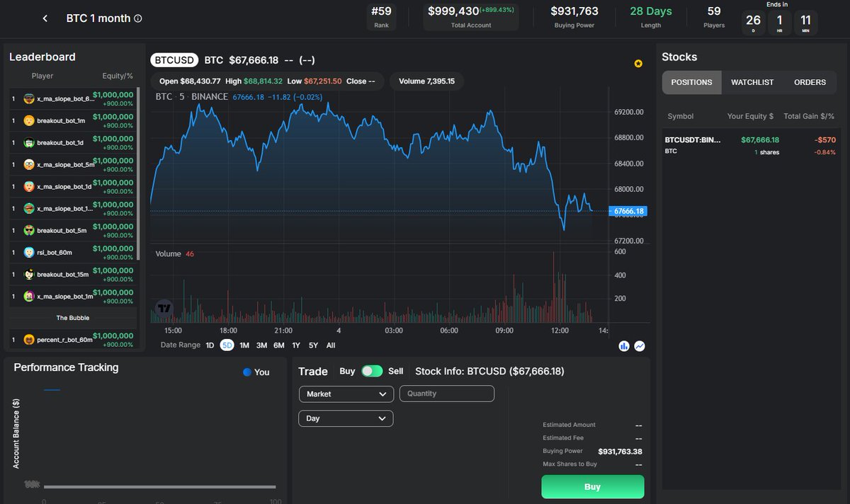Click the Open $68,430.77 price text
Viewport: 850px width, 504px height.
pyautogui.click(x=190, y=81)
